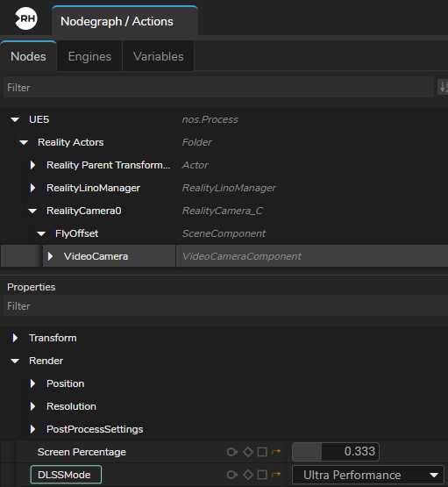The height and width of the screenshot is (487, 448).
Task: Click circle pin icon on Screen Percentage row
Action: click(x=232, y=452)
